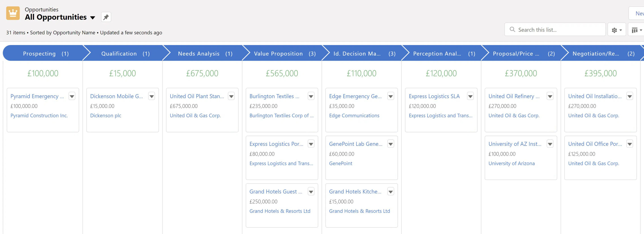Click the search magnifier icon

click(512, 29)
